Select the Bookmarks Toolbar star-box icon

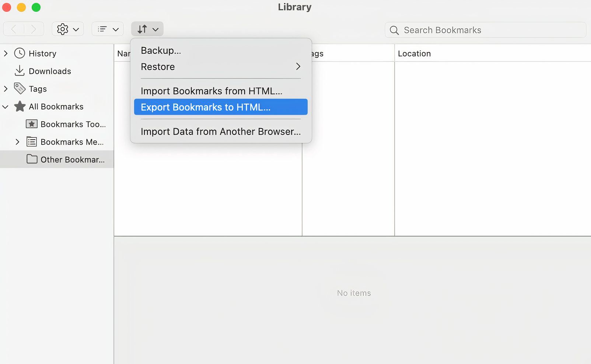coord(32,124)
